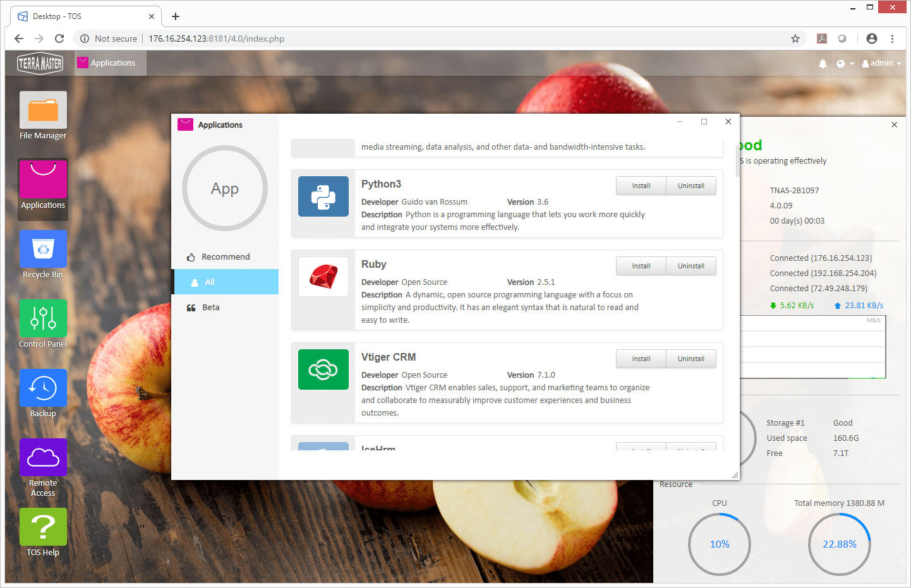Viewport: 911px width, 588px height.
Task: Click the browser profile icon
Action: point(872,39)
